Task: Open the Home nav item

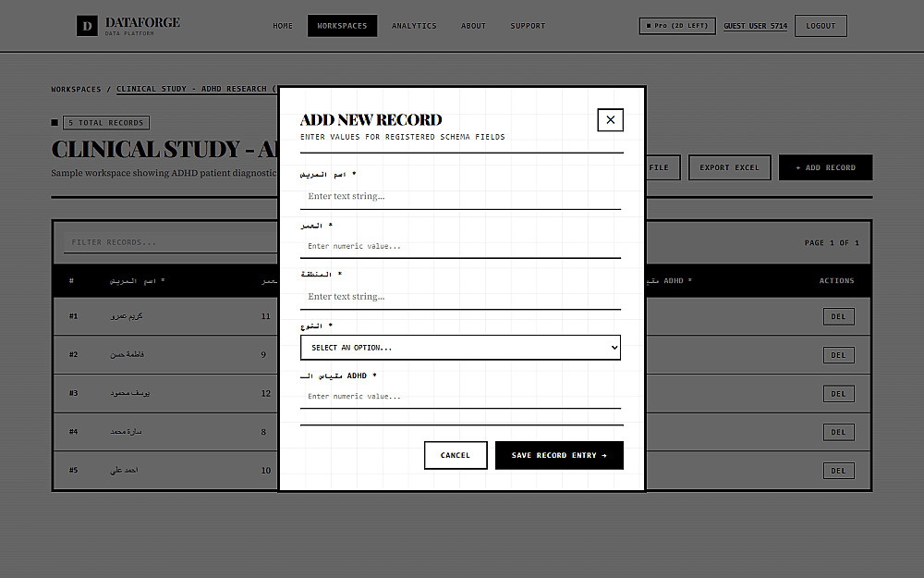Action: coord(282,26)
